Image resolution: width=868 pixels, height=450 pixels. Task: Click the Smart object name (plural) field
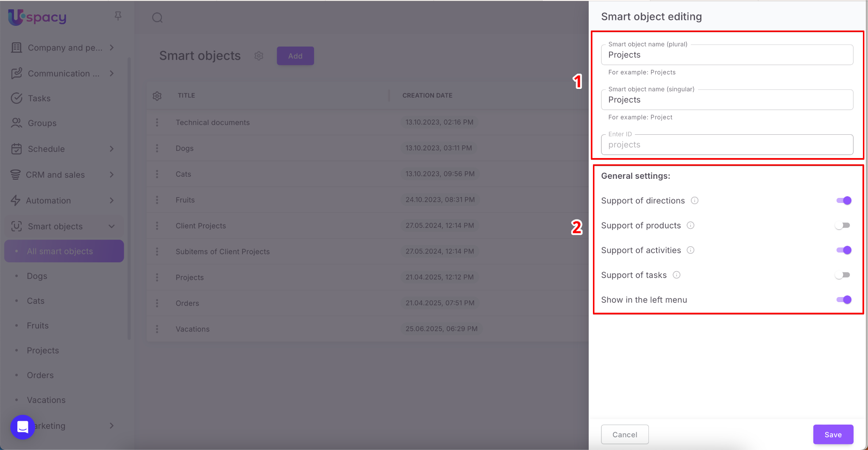tap(727, 55)
